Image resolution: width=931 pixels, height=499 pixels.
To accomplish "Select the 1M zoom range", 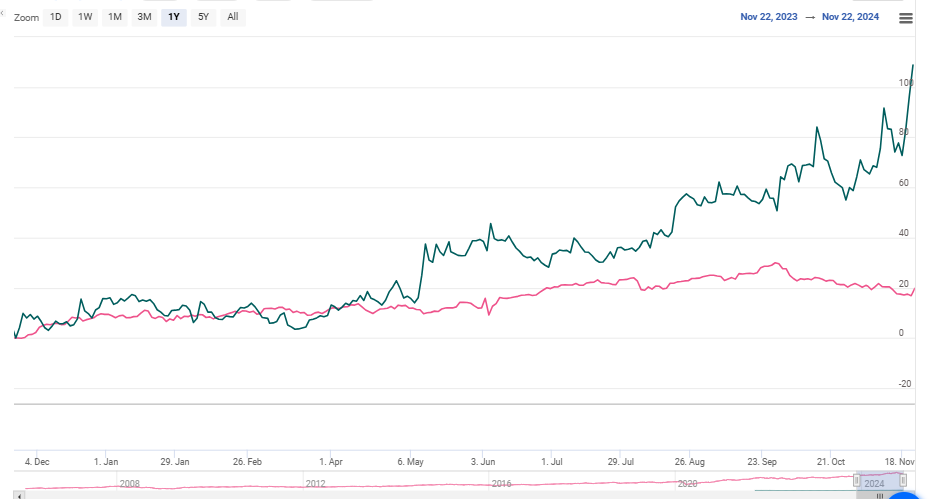I will [115, 17].
